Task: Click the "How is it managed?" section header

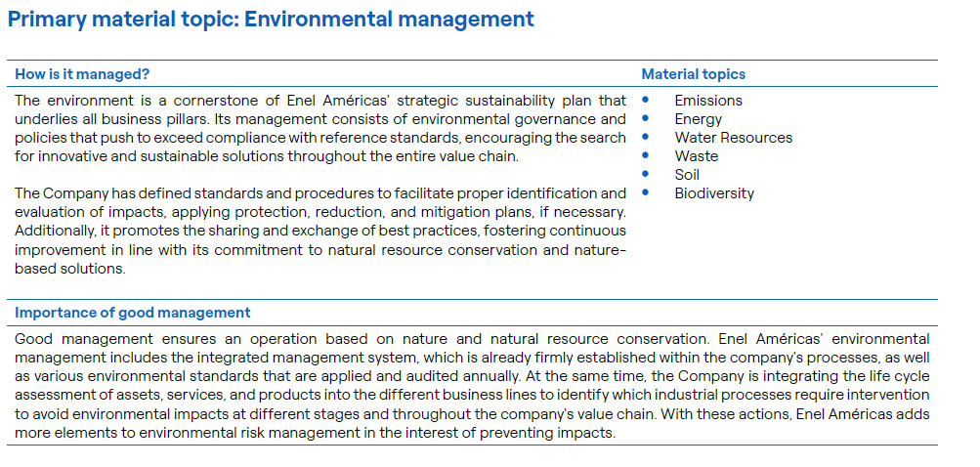Action: click(82, 74)
